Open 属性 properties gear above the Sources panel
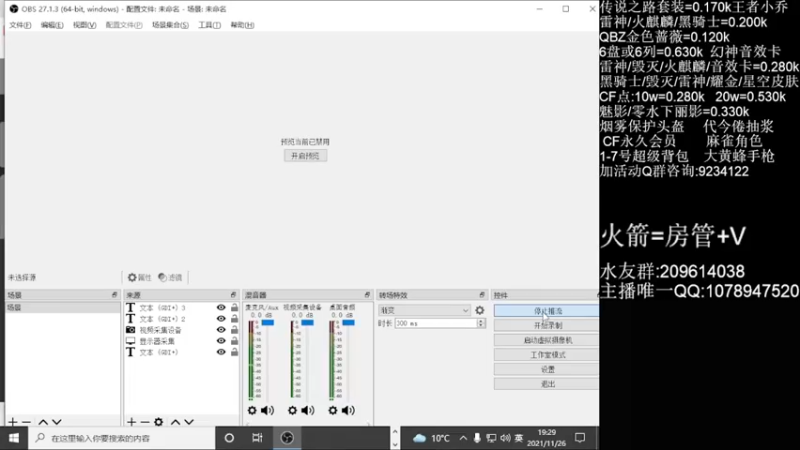The width and height of the screenshot is (800, 450). pyautogui.click(x=139, y=277)
